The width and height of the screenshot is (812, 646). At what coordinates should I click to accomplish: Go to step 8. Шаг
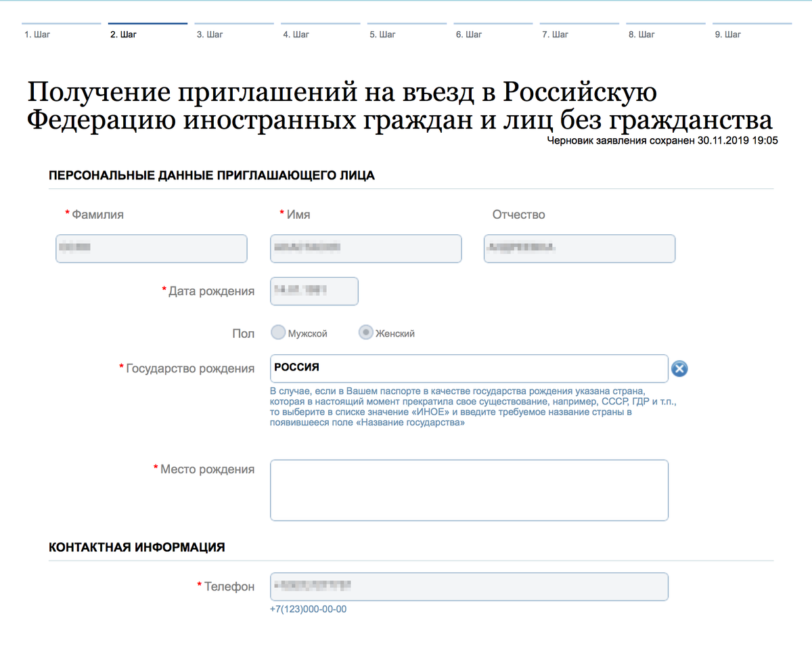(x=666, y=30)
